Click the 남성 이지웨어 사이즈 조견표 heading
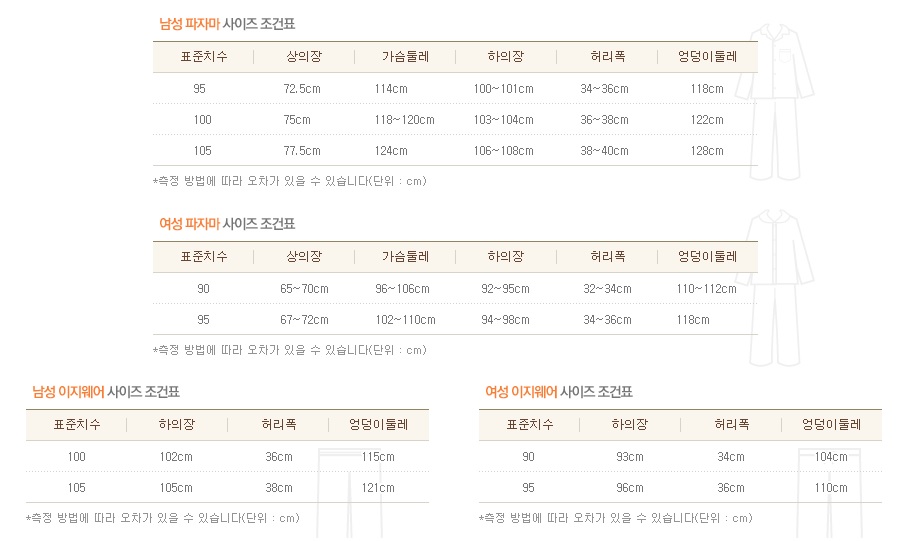 (106, 392)
